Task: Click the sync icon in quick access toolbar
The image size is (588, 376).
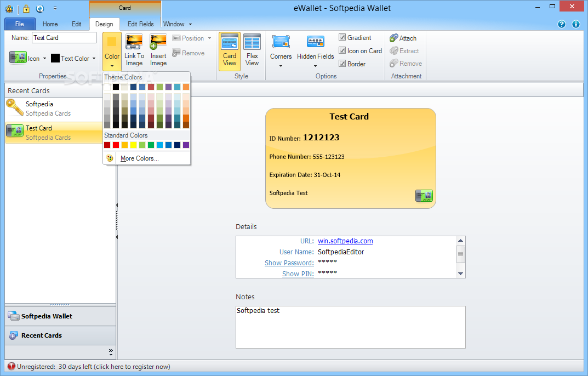Action: tap(40, 8)
